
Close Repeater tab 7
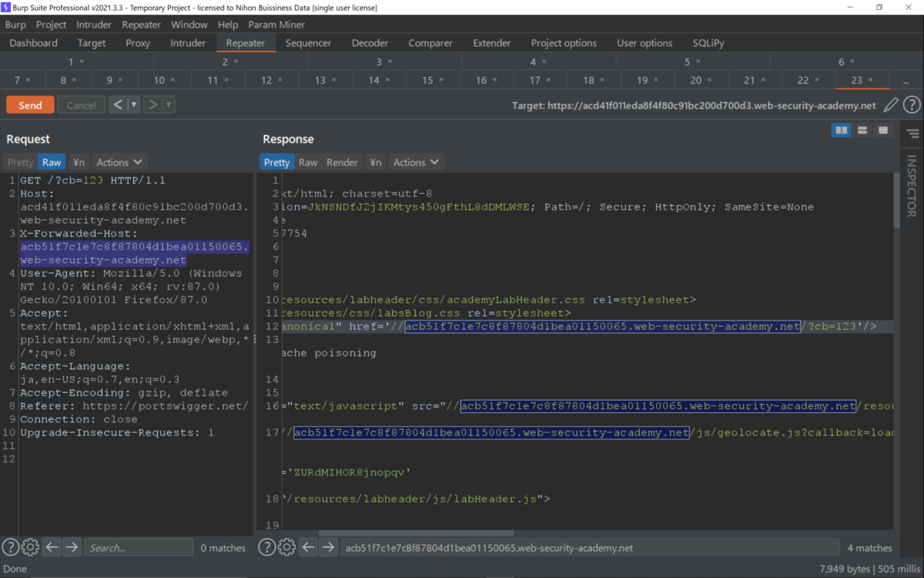point(28,80)
